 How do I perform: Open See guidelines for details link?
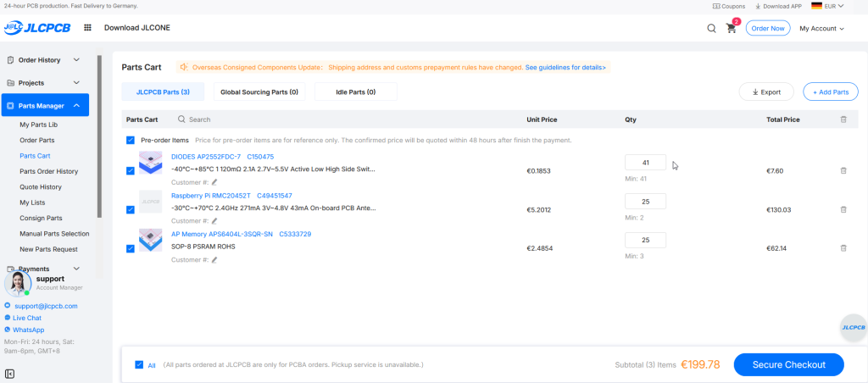[565, 68]
